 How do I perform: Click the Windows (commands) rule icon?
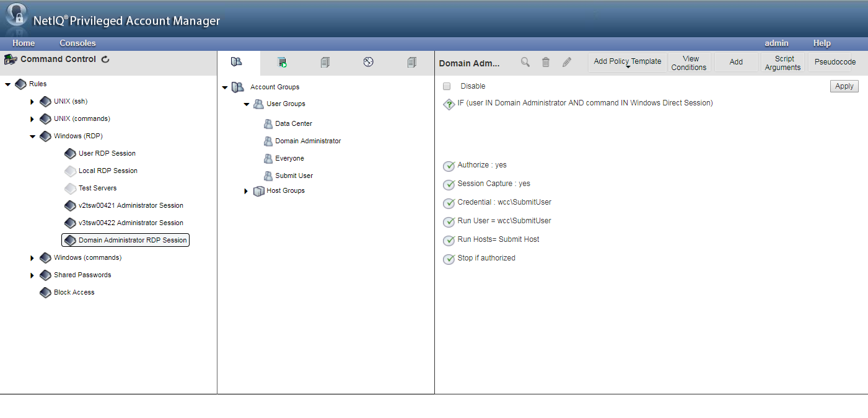click(45, 257)
